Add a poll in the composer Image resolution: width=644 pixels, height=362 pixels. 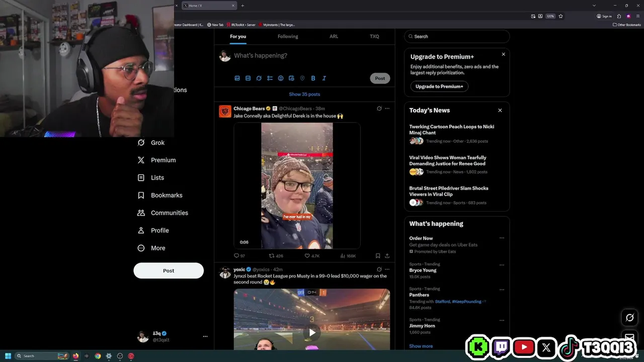(270, 78)
